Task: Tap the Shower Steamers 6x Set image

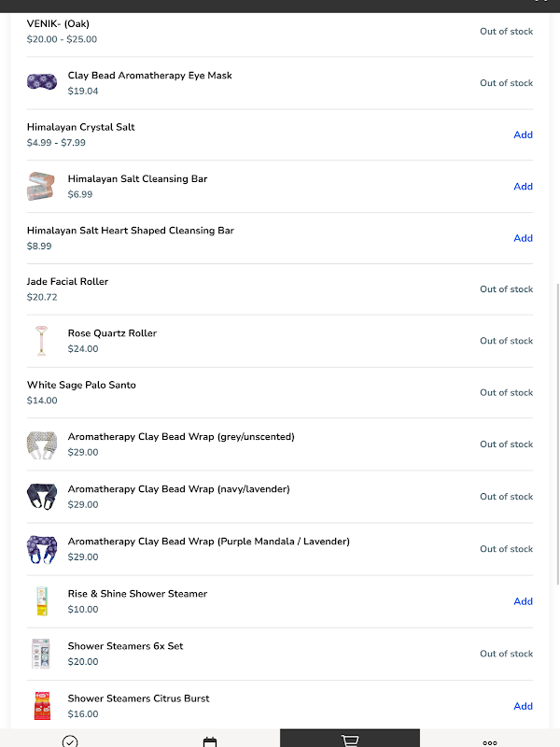Action: click(x=42, y=654)
